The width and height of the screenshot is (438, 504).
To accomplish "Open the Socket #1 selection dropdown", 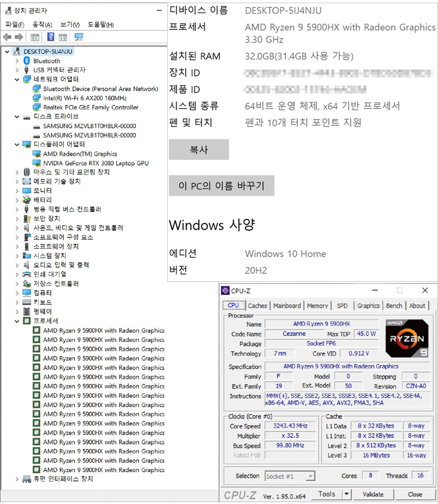I will [310, 476].
